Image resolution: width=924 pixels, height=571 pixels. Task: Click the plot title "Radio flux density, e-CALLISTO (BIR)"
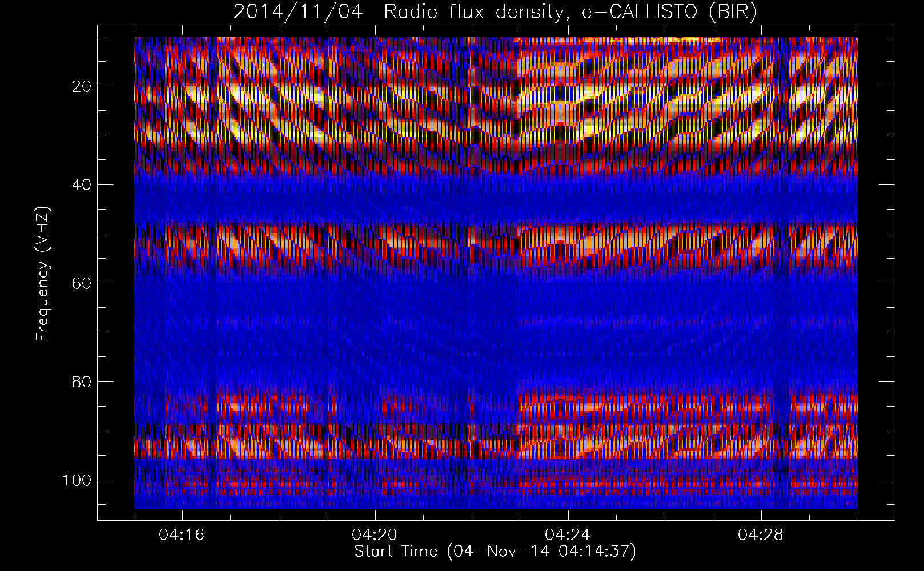[x=570, y=11]
